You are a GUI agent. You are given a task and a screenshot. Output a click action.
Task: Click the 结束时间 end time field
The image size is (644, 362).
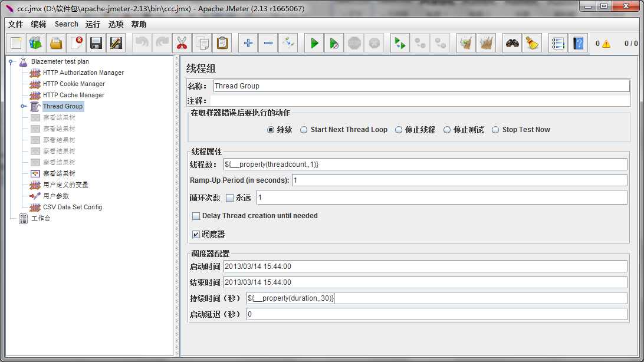(x=425, y=282)
